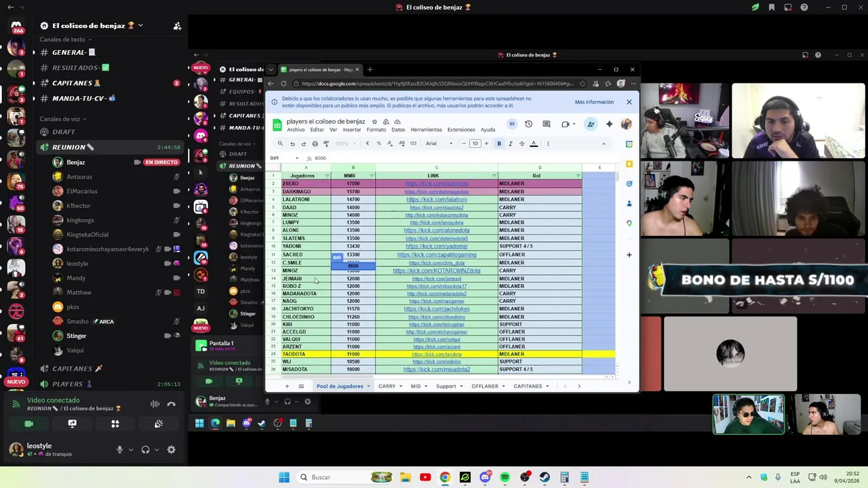Open a new browser tab
The width and height of the screenshot is (868, 488).
tap(370, 69)
